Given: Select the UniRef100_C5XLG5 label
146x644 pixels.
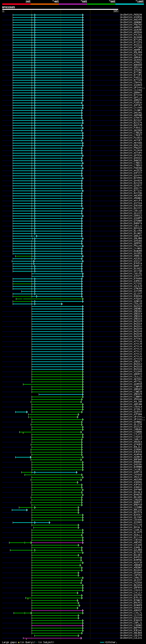Looking at the screenshot, I should point(131,304).
